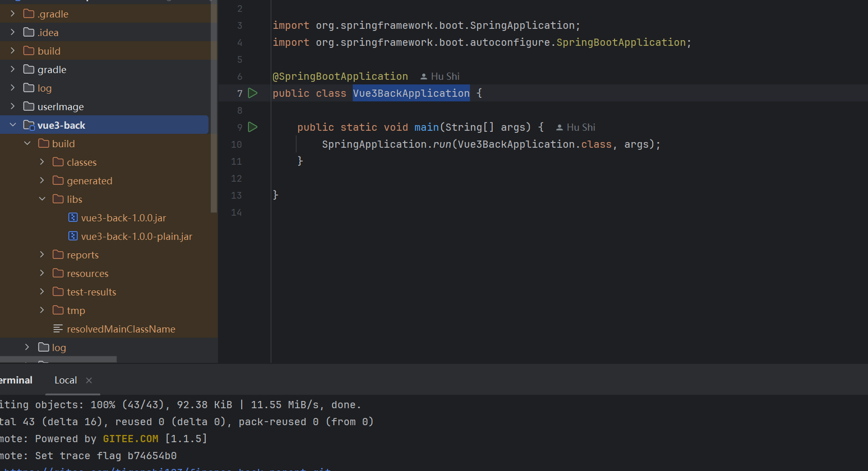Expand the .idea folder

[x=13, y=32]
